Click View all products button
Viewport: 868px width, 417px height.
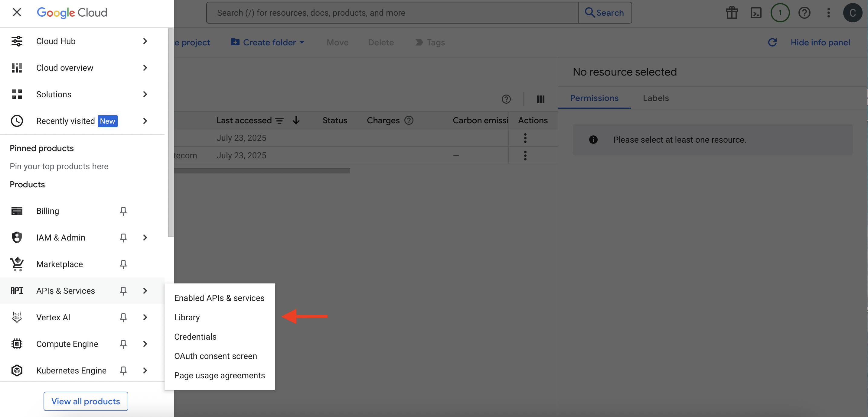(x=86, y=401)
